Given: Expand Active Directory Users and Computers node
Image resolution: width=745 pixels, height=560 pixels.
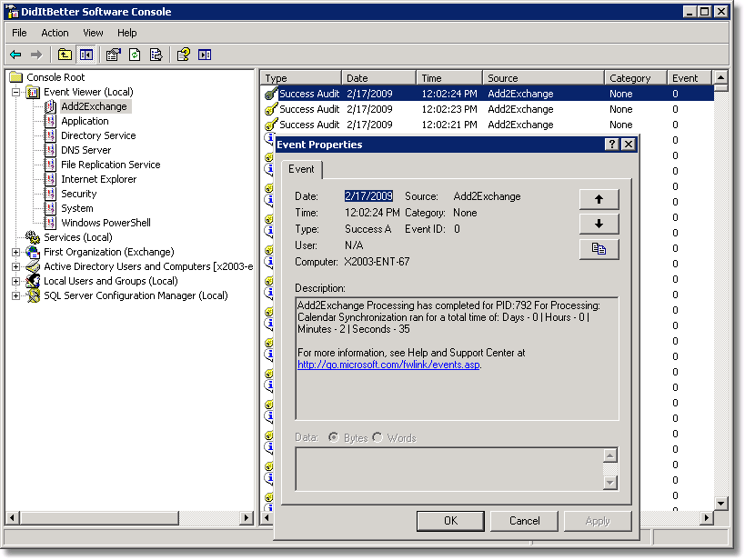Looking at the screenshot, I should [15, 266].
